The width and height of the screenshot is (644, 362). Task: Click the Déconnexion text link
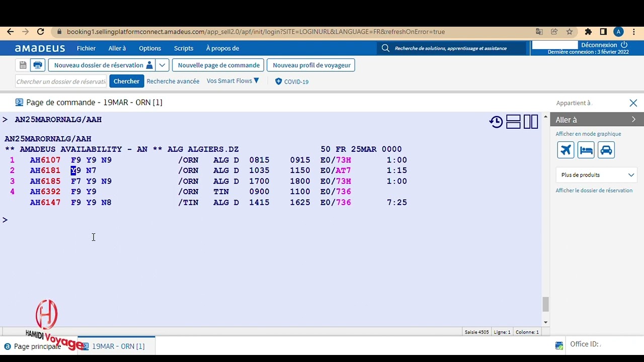pos(599,45)
